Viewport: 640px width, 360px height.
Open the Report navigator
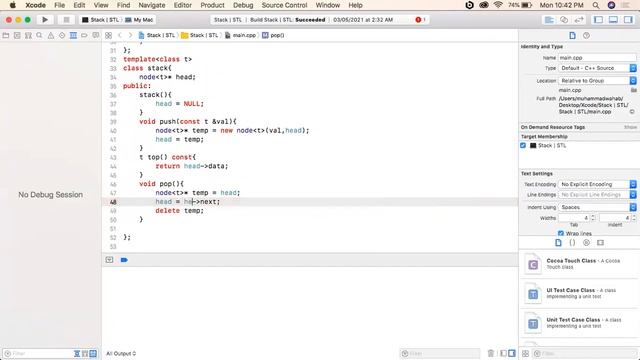96,36
